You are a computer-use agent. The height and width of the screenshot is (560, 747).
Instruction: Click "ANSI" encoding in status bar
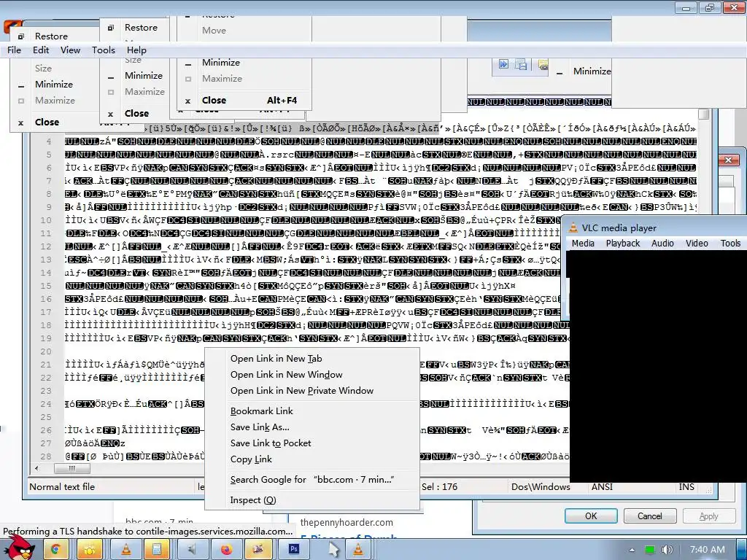602,486
